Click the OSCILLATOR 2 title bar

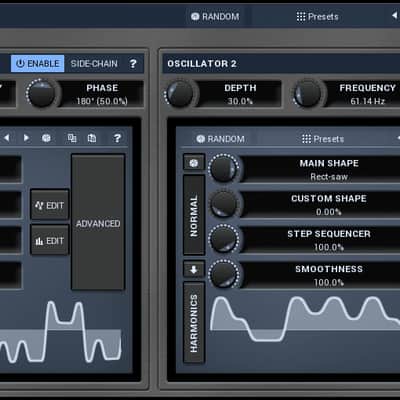(281, 63)
